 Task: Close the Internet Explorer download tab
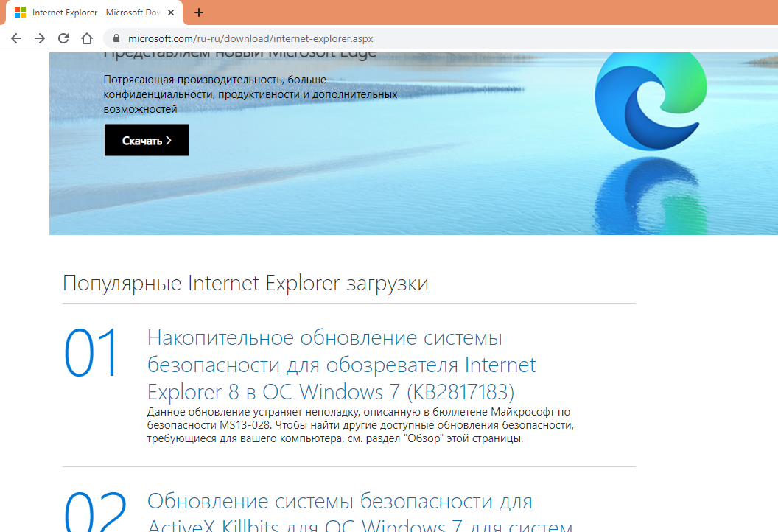(x=171, y=13)
